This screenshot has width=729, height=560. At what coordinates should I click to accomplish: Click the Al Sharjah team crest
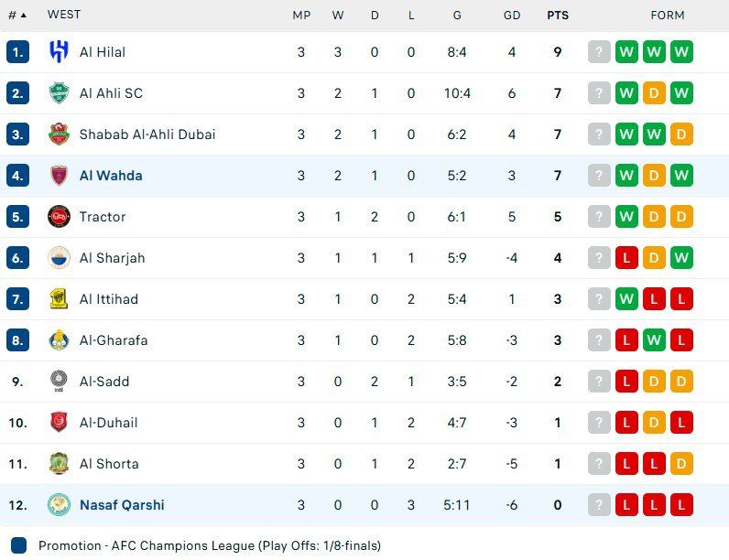(x=59, y=258)
